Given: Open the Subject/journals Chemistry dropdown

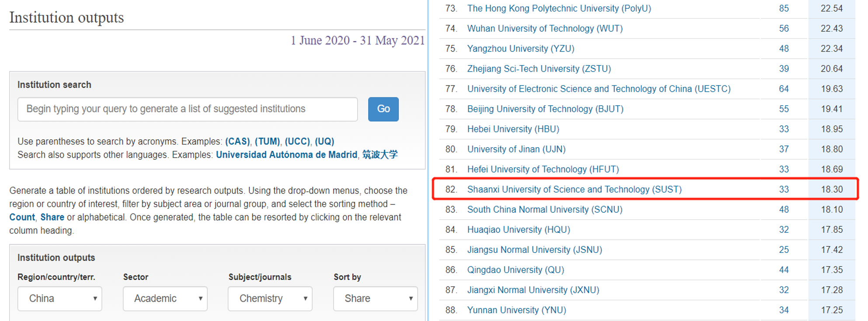Looking at the screenshot, I should pyautogui.click(x=270, y=299).
